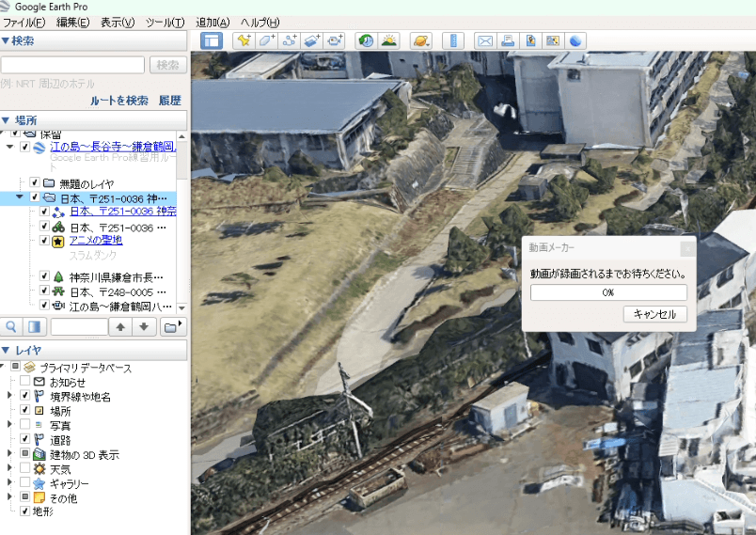Select the add path tool

[290, 40]
